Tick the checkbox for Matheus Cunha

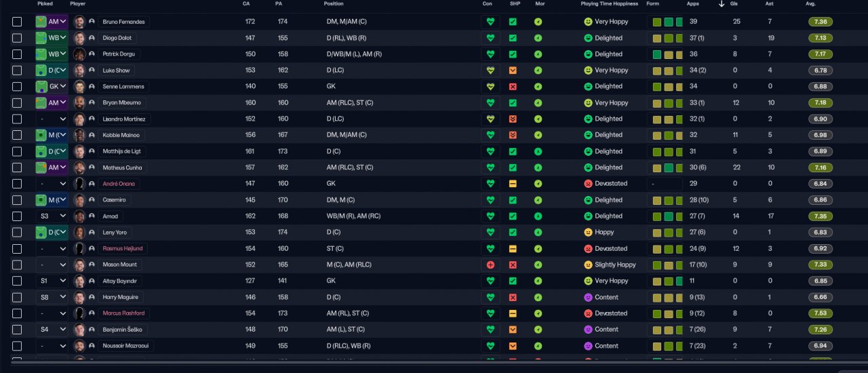(17, 168)
